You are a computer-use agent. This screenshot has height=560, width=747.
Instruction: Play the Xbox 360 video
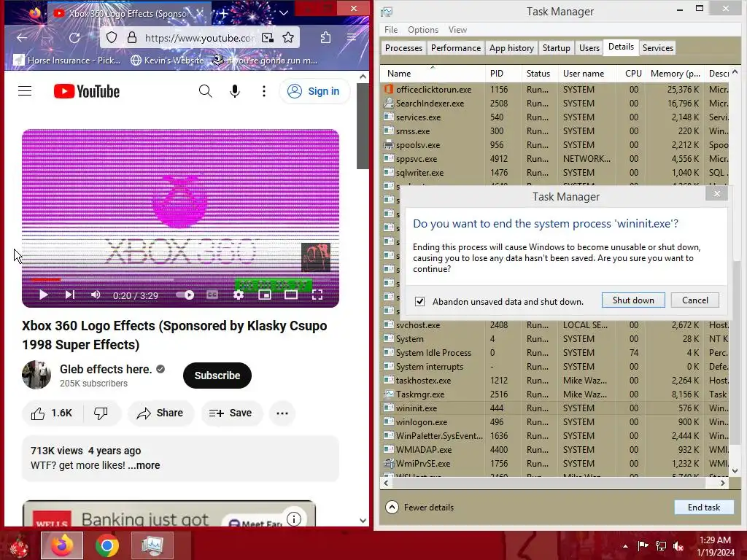point(43,295)
